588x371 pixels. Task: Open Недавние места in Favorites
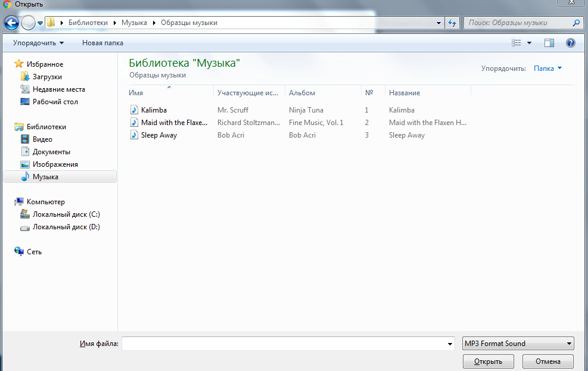tap(58, 89)
